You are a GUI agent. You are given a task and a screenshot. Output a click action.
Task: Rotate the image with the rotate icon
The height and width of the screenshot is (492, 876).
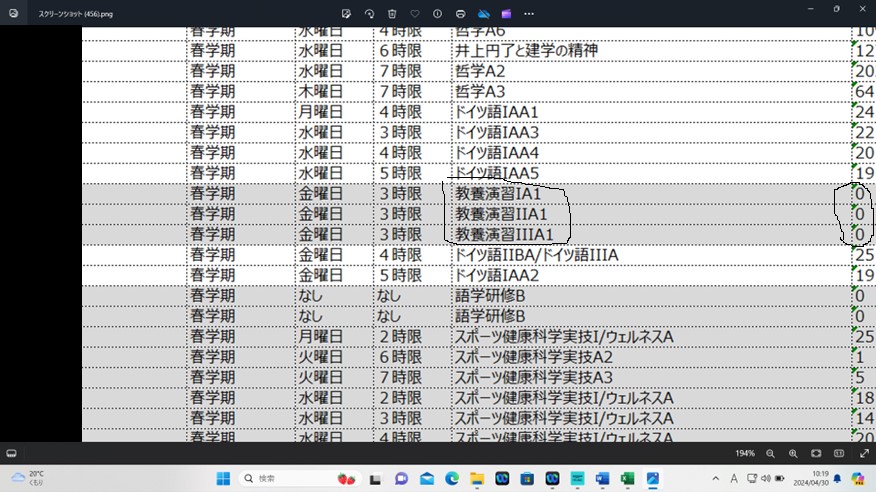(x=369, y=13)
